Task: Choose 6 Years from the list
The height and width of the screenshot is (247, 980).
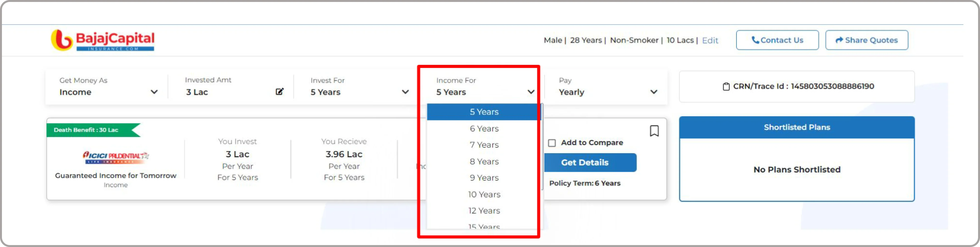Action: (483, 129)
